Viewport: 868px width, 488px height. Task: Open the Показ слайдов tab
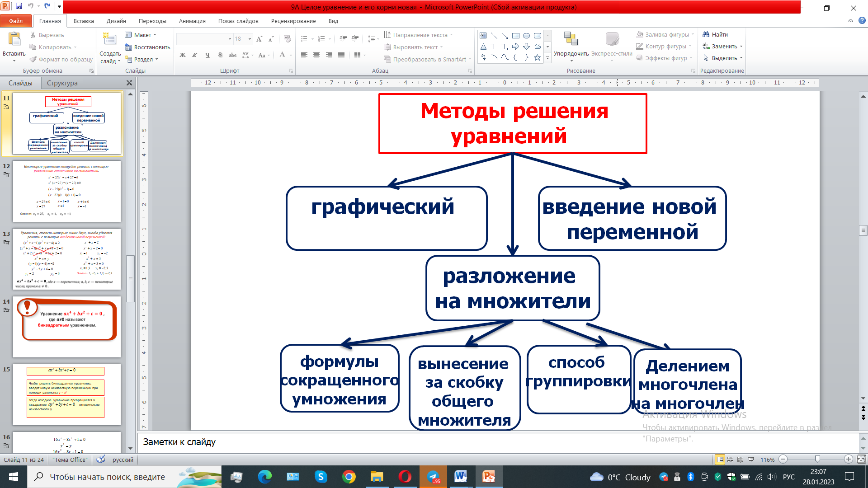tap(238, 21)
